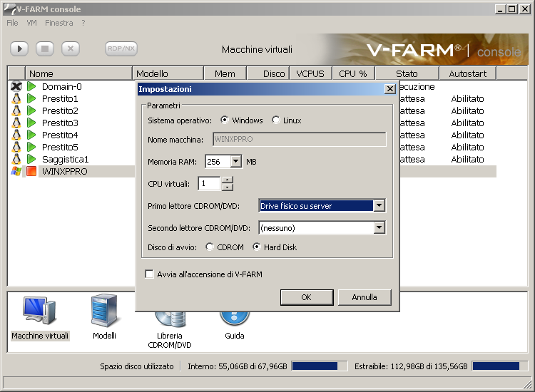Click the Linux penguin icon of Prestito1
535x392 pixels.
(16, 99)
